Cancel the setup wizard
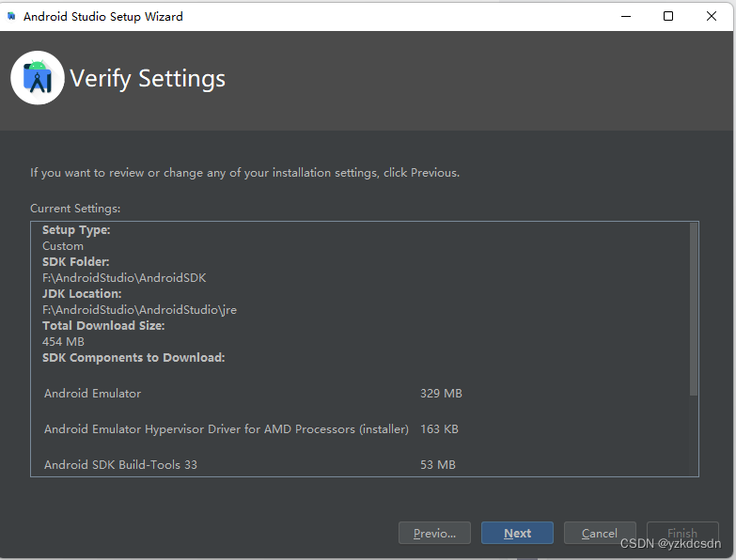Screen dimensions: 736x560 coord(600,533)
